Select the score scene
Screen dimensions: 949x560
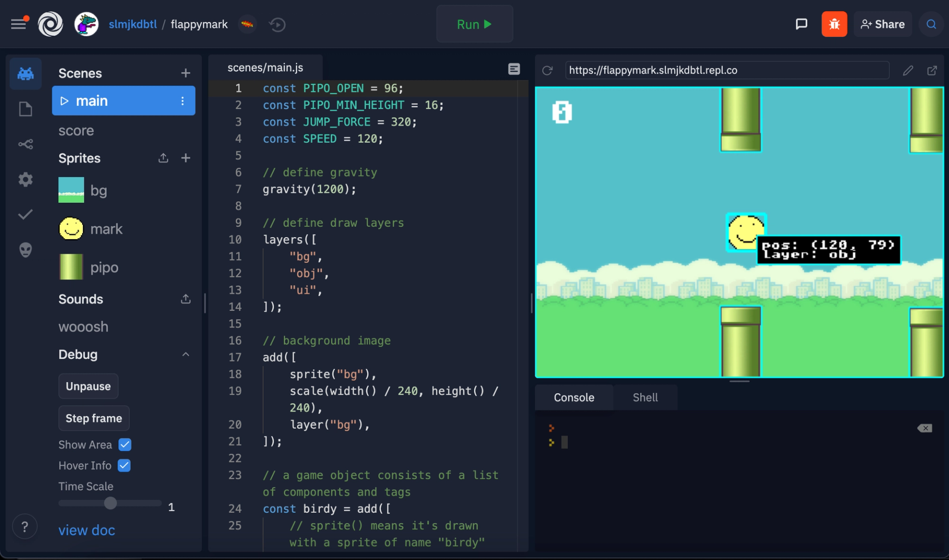[76, 130]
